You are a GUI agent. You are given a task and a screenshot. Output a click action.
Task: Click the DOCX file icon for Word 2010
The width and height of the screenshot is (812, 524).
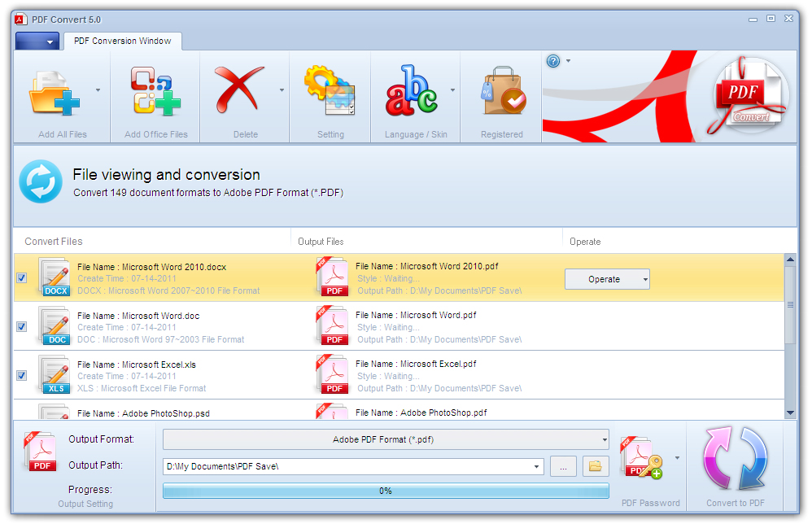[55, 277]
